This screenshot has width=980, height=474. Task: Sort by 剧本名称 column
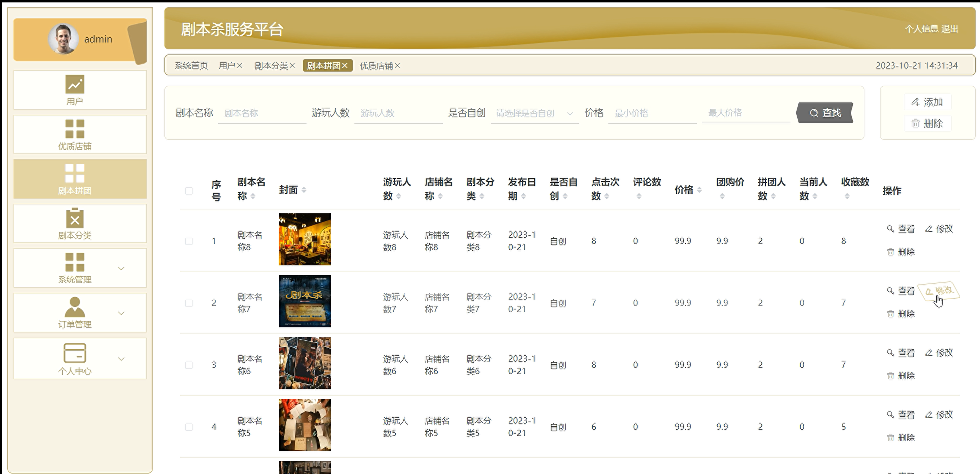(x=253, y=196)
